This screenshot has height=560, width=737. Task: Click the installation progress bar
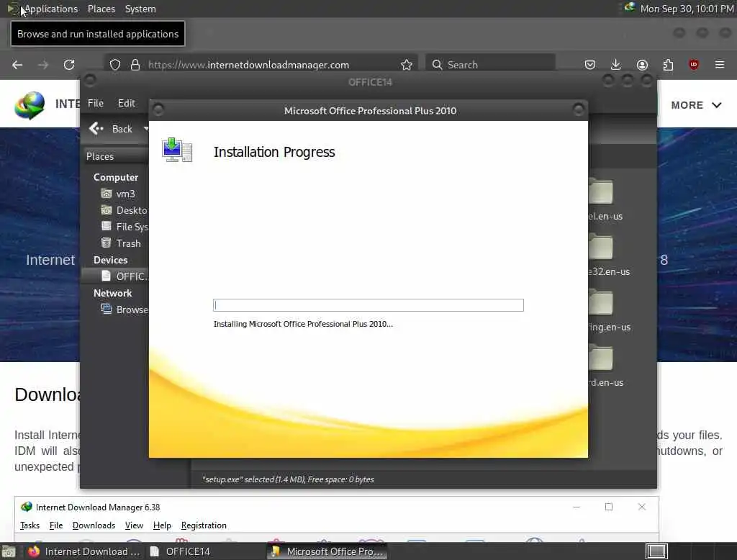click(x=368, y=305)
